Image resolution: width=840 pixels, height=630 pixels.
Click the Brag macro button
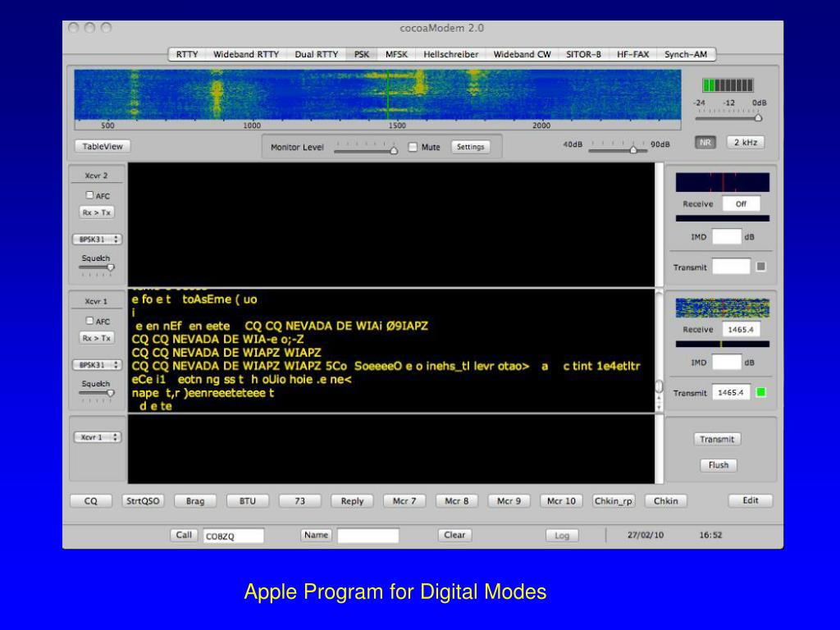click(x=195, y=501)
